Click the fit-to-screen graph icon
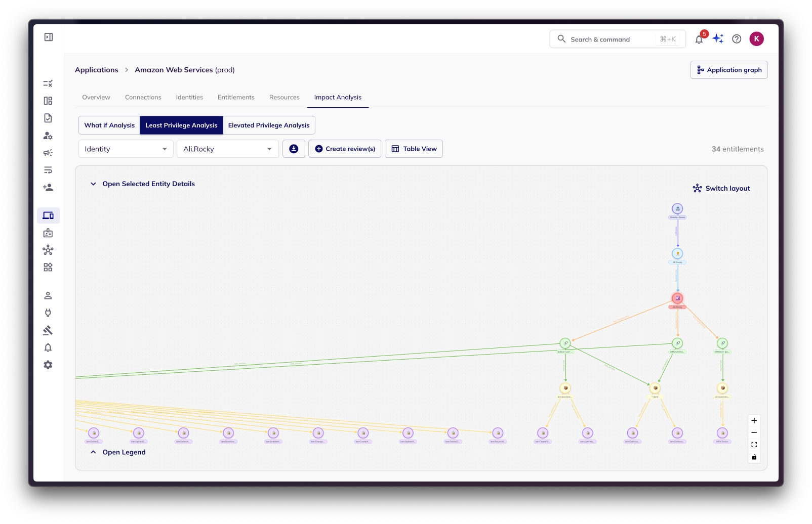Viewport: 812px width, 524px height. click(x=754, y=445)
